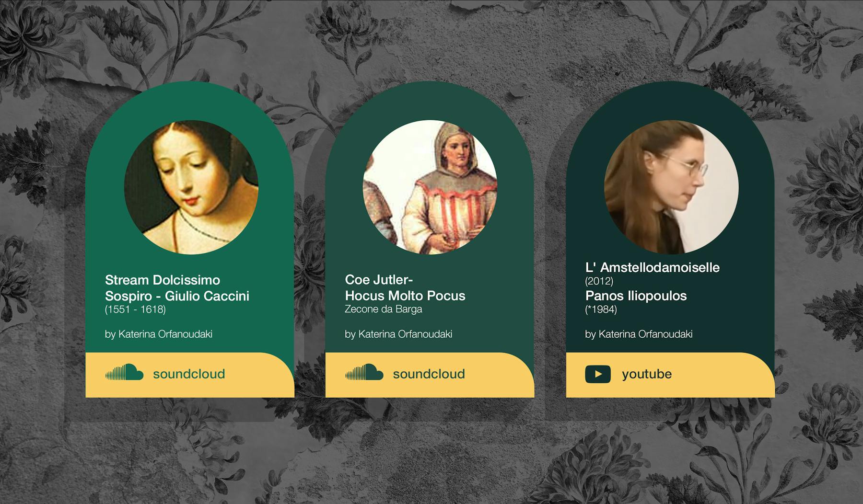The height and width of the screenshot is (504, 863).
Task: Click the (*1984) birth year text
Action: (x=601, y=309)
